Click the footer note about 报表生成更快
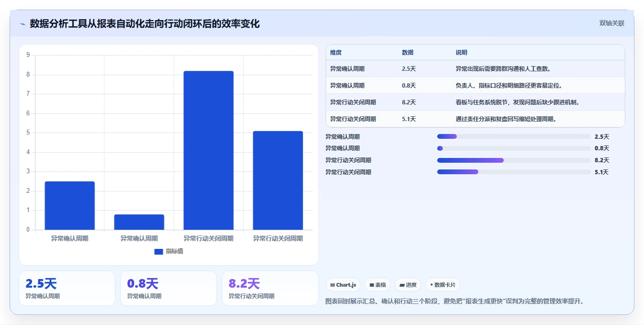This screenshot has height=325, width=644. click(x=455, y=301)
